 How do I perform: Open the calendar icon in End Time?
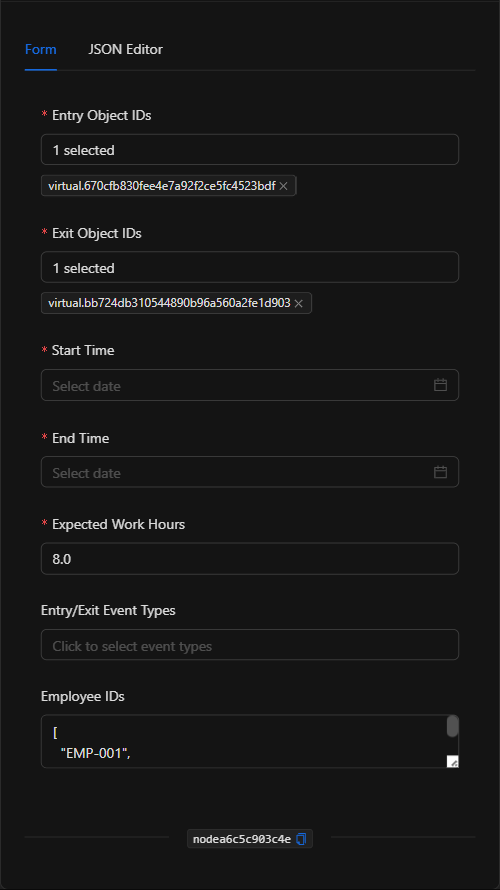pyautogui.click(x=440, y=472)
